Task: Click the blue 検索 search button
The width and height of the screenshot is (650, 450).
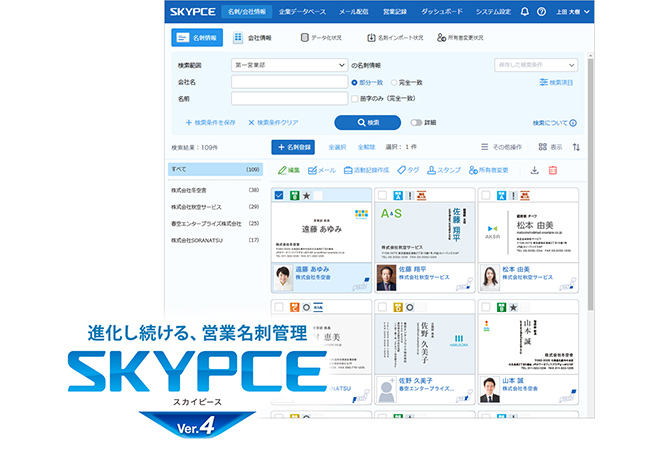Action: [x=368, y=123]
